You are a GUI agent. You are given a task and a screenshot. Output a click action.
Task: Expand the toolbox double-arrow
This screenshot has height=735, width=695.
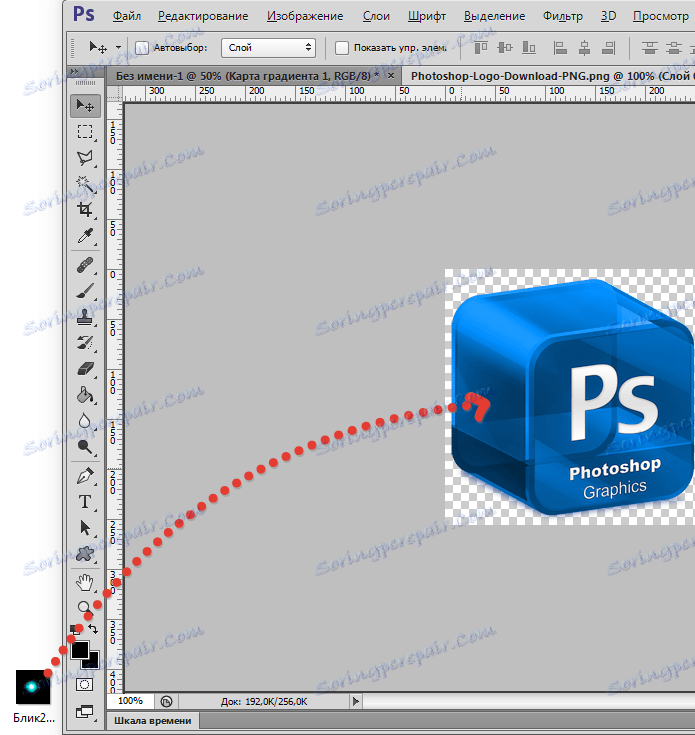coord(74,72)
